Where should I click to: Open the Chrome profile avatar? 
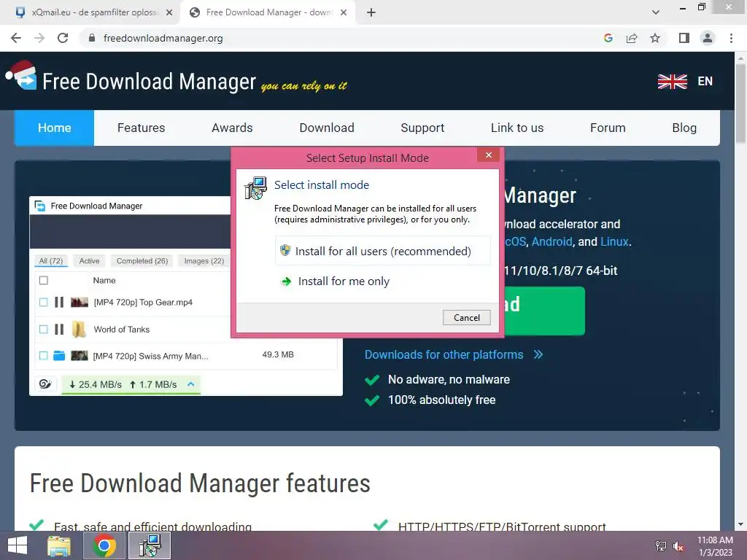708,38
